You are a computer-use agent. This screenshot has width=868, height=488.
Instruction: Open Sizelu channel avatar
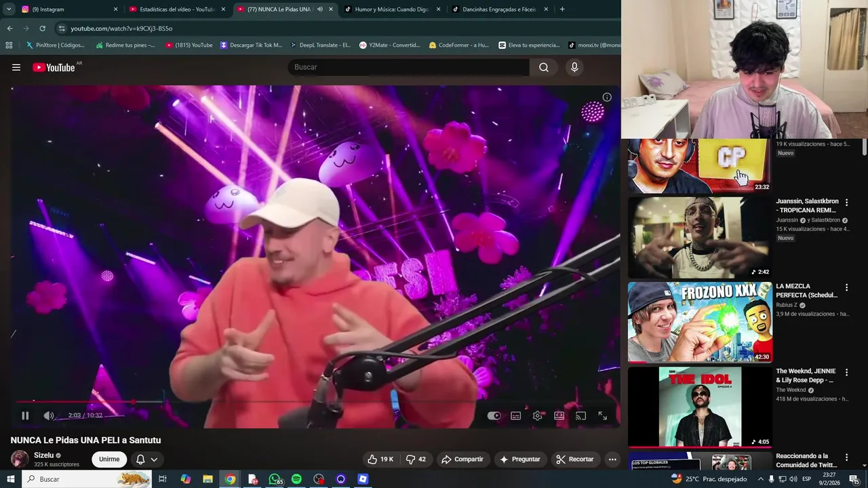(x=20, y=459)
